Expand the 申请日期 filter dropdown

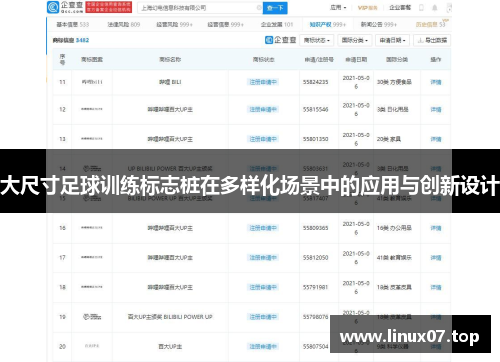(x=393, y=40)
